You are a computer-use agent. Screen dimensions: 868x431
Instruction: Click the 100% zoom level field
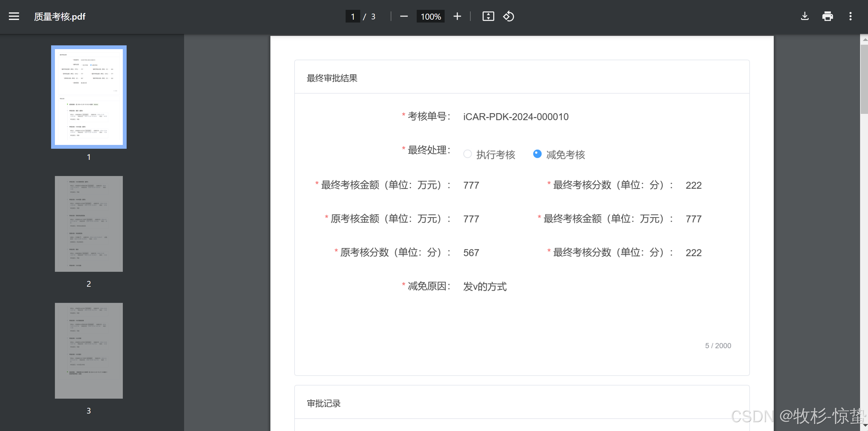(x=431, y=16)
